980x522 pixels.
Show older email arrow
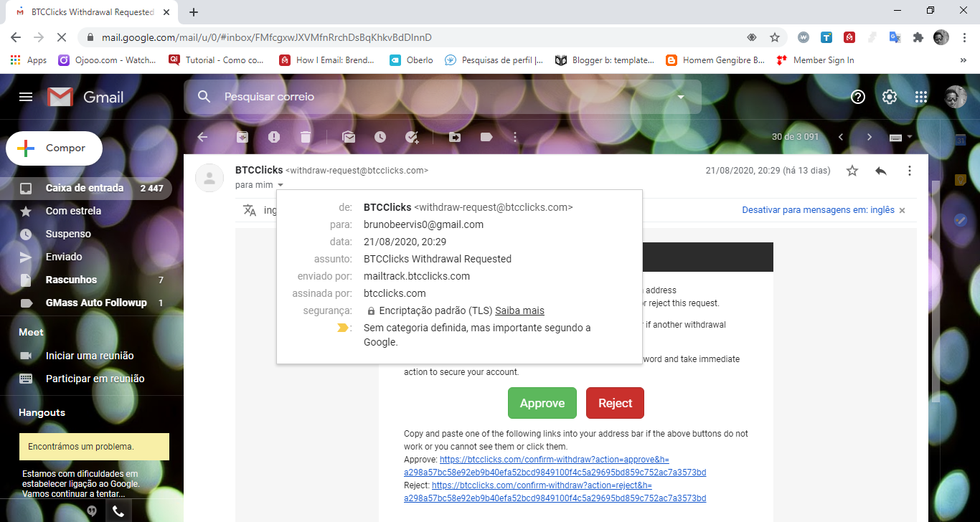click(x=870, y=137)
